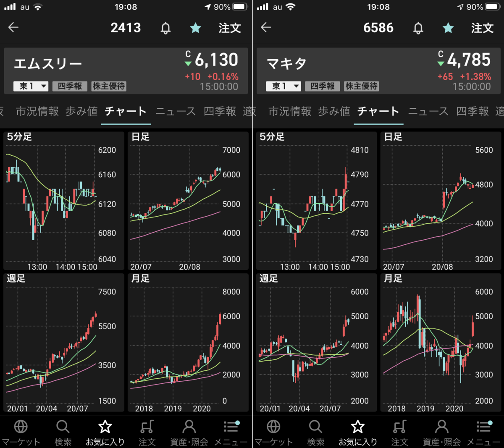The image size is (504, 448).
Task: Switch to the ニュース tab on the left screen
Action: click(x=176, y=111)
